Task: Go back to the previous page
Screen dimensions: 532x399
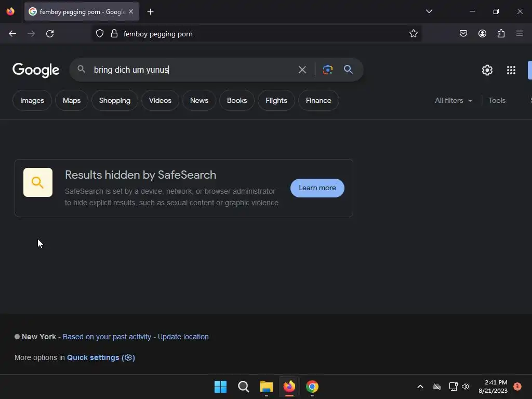Action: (x=12, y=34)
